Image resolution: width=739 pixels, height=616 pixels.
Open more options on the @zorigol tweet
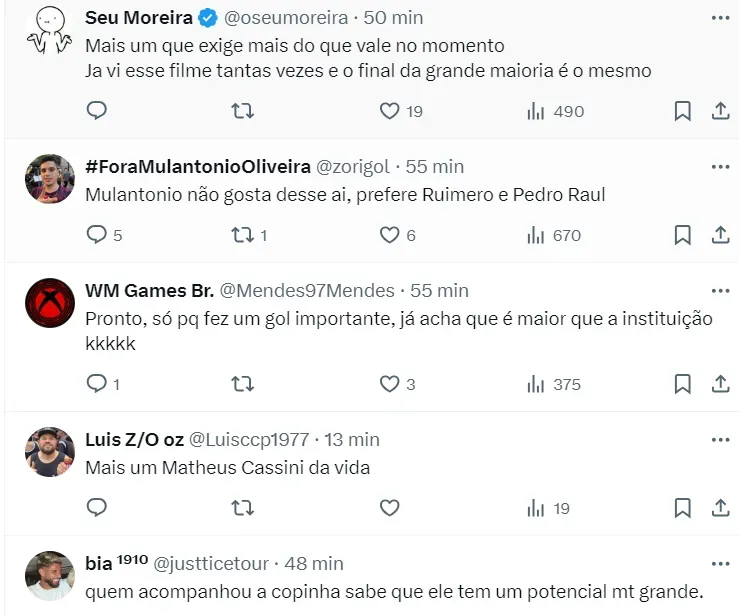coord(720,166)
